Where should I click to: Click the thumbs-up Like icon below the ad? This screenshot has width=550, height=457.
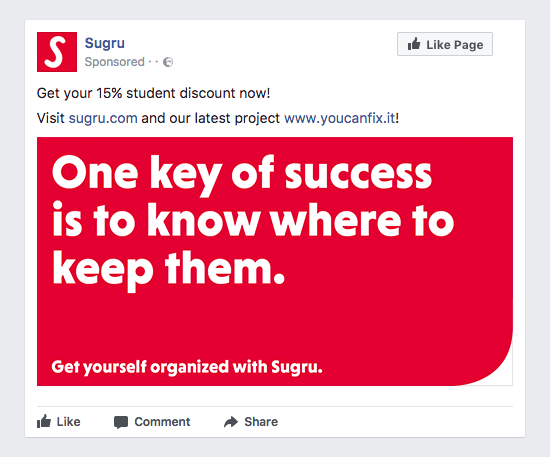pos(44,421)
